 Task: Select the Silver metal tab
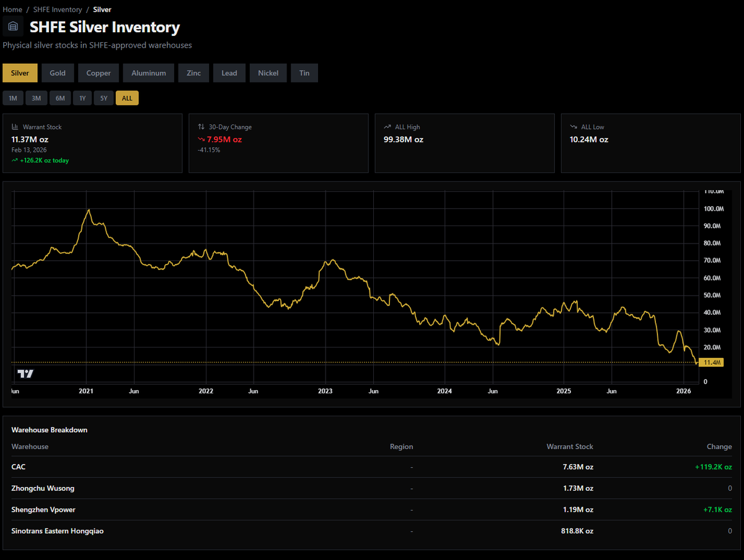(x=20, y=73)
